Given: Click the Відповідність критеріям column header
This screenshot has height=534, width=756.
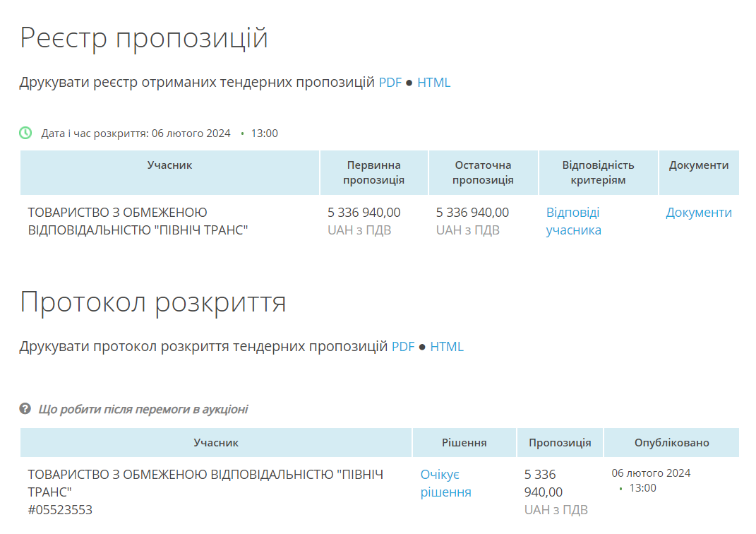Looking at the screenshot, I should pos(599,172).
